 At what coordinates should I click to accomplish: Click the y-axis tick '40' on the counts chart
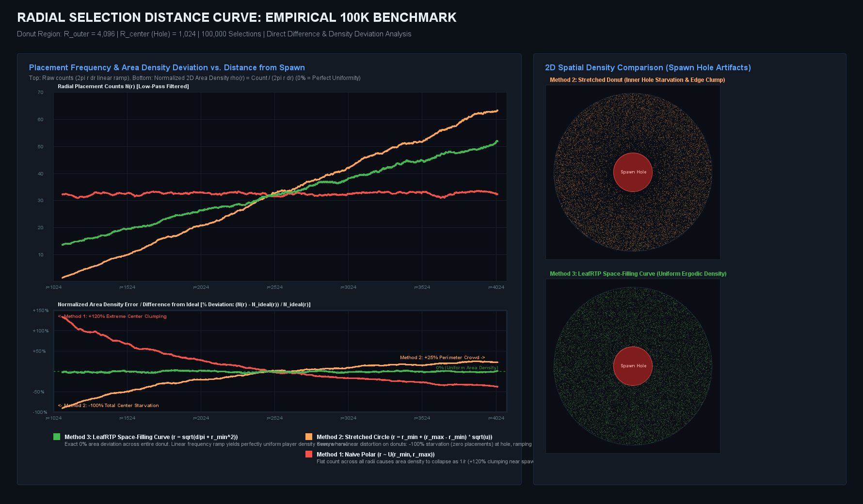click(40, 174)
